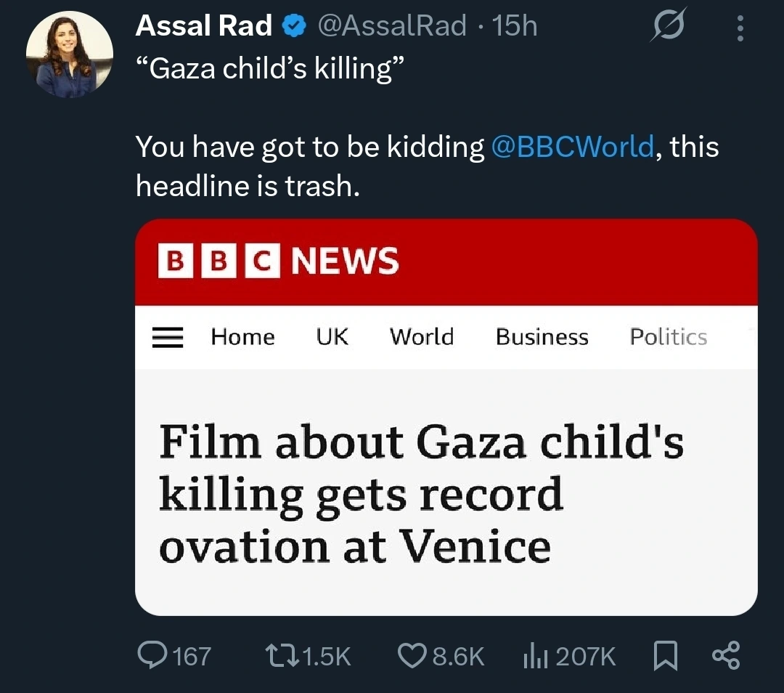Open Assal Rad's profile picture
The height and width of the screenshot is (693, 784).
click(x=69, y=54)
